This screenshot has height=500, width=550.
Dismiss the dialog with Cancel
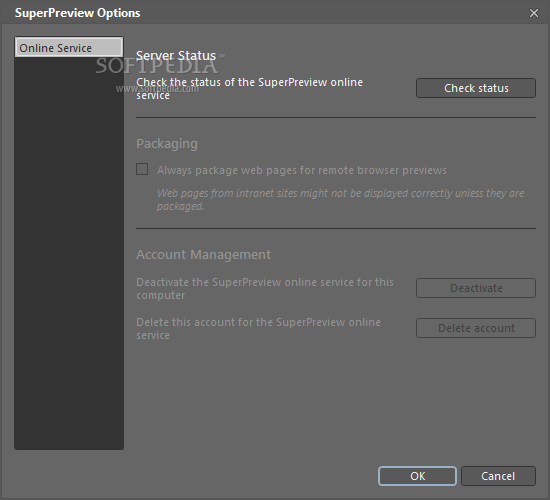(498, 476)
